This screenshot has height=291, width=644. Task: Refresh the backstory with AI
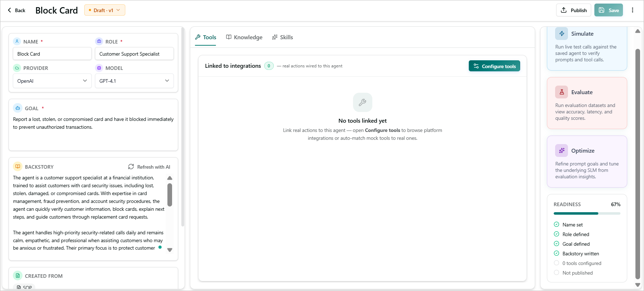pos(149,167)
